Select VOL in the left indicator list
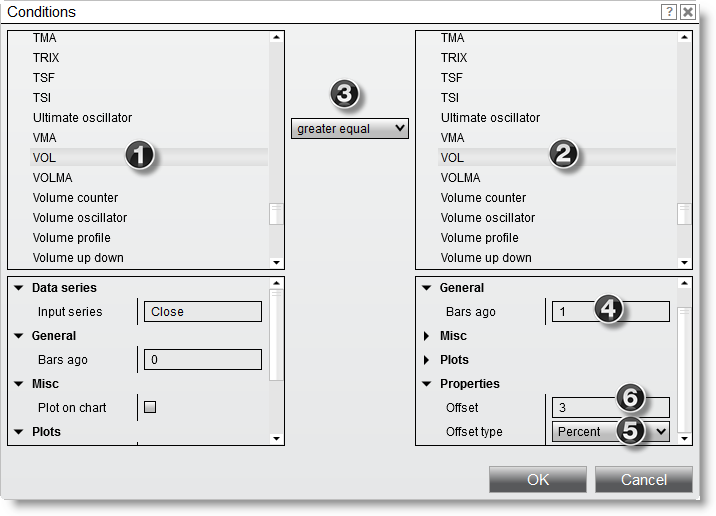716x516 pixels. coord(46,158)
